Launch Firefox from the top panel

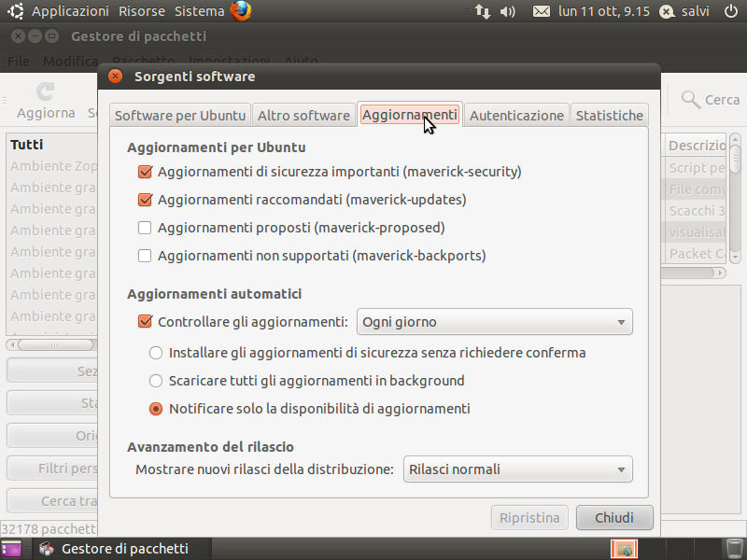point(241,11)
